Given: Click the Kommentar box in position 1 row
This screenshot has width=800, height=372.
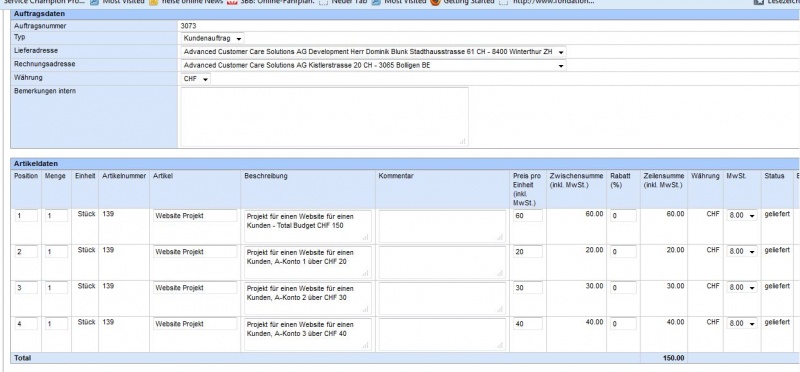Looking at the screenshot, I should click(x=442, y=226).
